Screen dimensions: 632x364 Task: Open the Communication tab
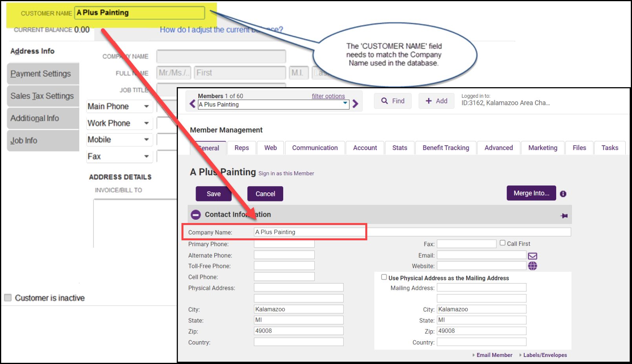click(315, 148)
